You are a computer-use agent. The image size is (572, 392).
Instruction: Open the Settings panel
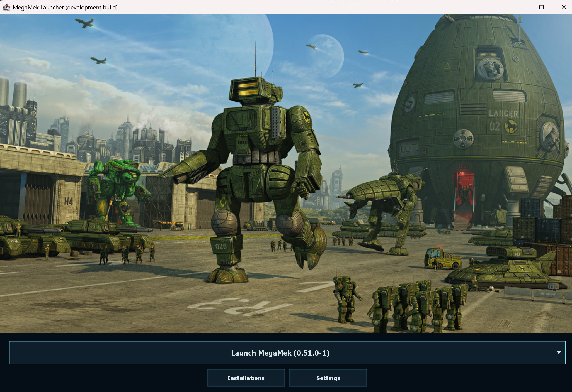coord(328,378)
